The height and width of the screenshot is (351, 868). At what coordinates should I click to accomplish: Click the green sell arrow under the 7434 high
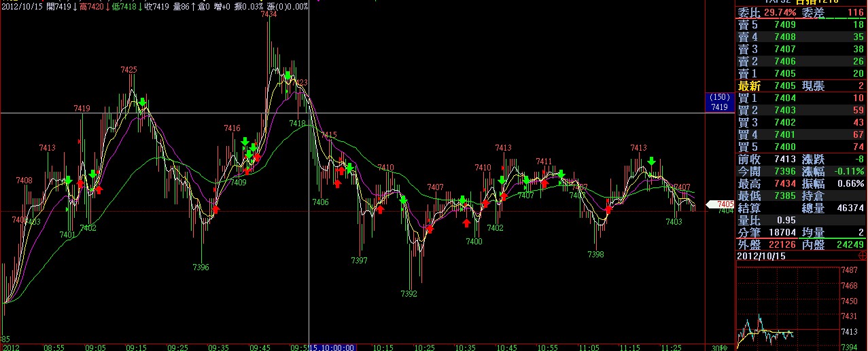click(x=288, y=75)
